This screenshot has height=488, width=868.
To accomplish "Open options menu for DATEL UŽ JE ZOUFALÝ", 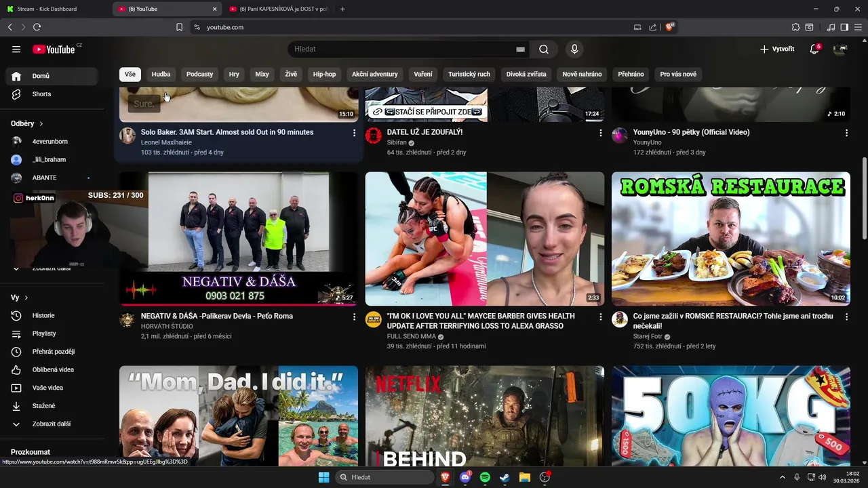I will (600, 133).
